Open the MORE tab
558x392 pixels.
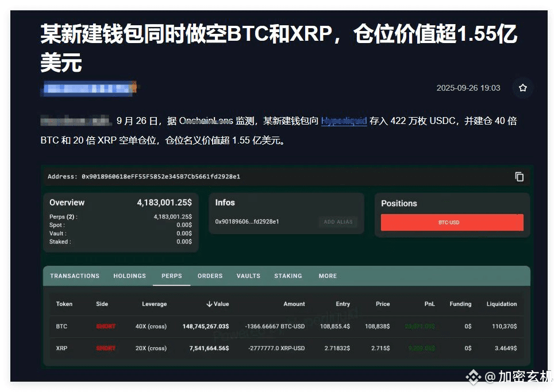(x=328, y=276)
